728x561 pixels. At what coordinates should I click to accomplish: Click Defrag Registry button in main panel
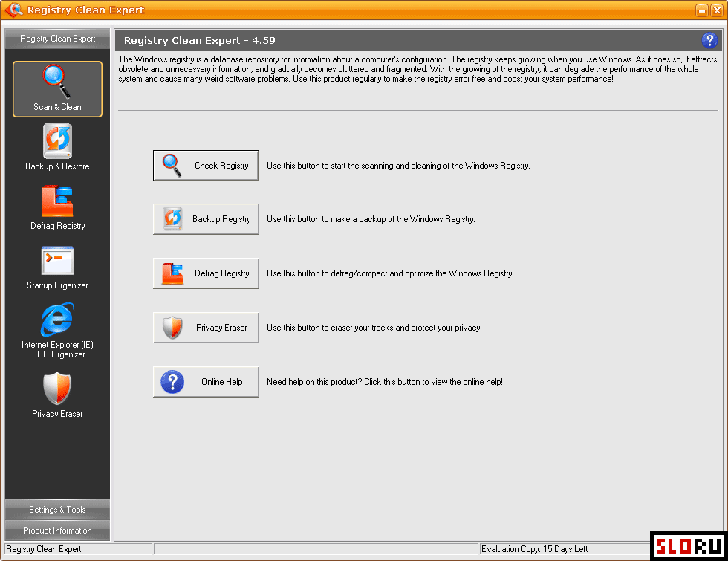[x=207, y=273]
